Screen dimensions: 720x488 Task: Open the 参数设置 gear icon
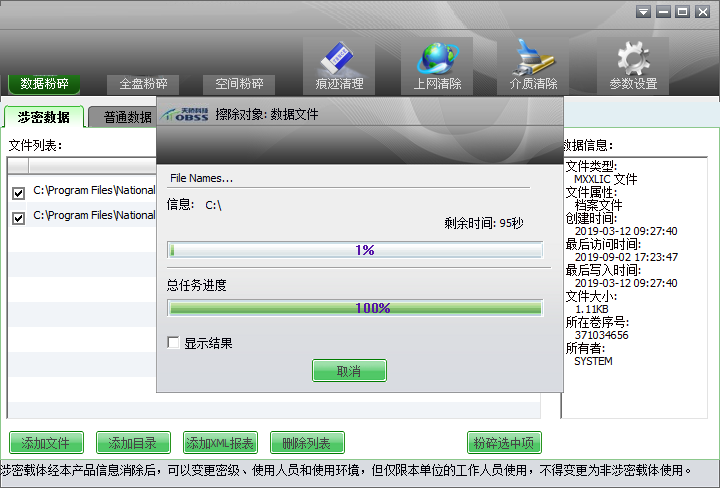[x=633, y=66]
